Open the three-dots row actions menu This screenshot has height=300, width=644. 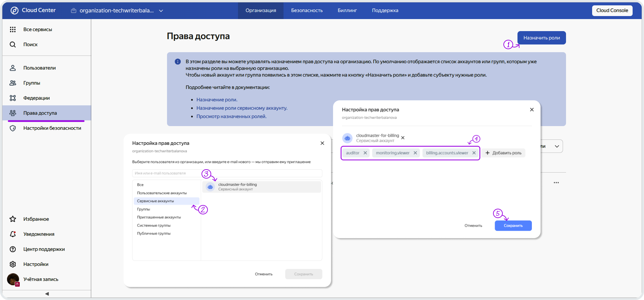pyautogui.click(x=556, y=183)
